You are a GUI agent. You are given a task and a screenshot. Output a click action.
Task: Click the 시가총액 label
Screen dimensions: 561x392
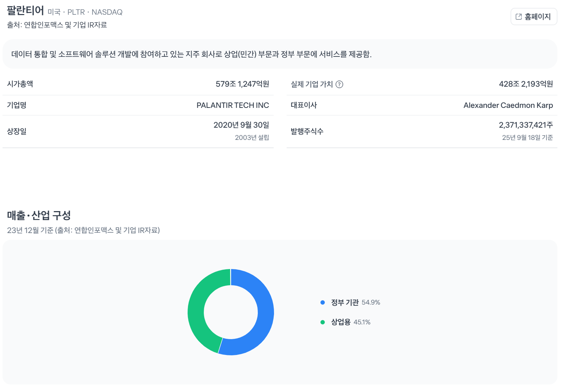(20, 84)
